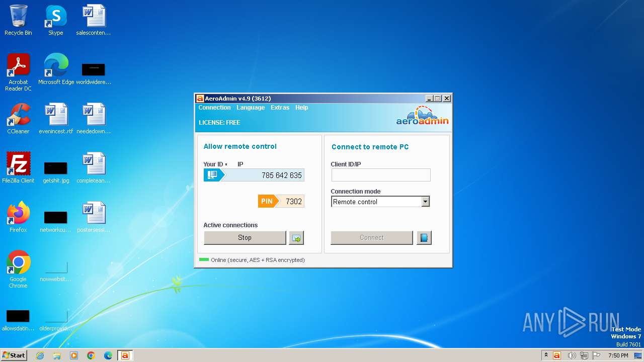Open the Windows Start menu
Image resolution: width=644 pixels, height=362 pixels.
14,355
